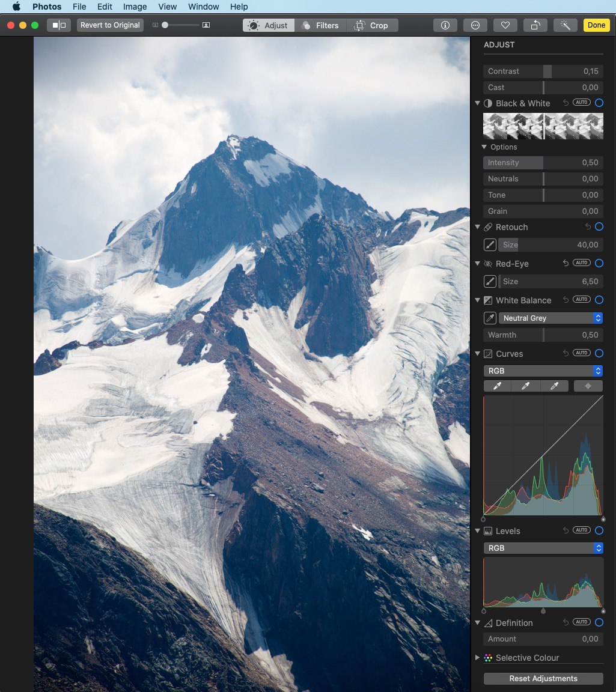Open the Window menu
The width and height of the screenshot is (616, 692).
pyautogui.click(x=204, y=7)
